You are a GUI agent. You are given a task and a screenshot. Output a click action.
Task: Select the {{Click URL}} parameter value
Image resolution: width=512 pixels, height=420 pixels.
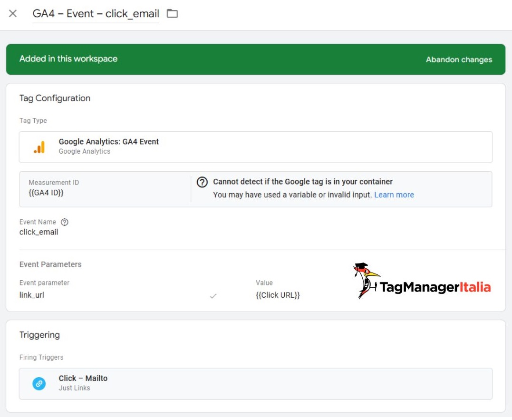click(278, 295)
